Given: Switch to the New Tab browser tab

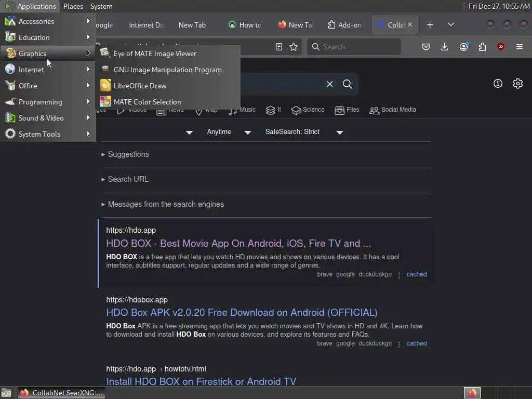Looking at the screenshot, I should point(192,25).
